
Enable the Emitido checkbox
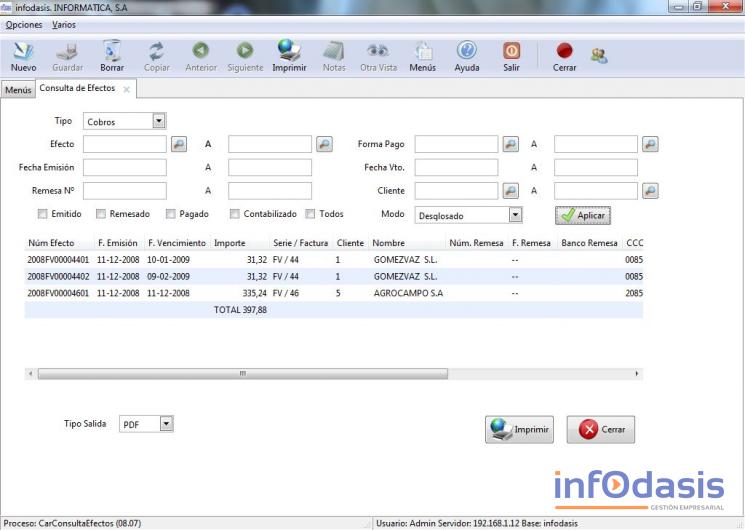(x=42, y=214)
